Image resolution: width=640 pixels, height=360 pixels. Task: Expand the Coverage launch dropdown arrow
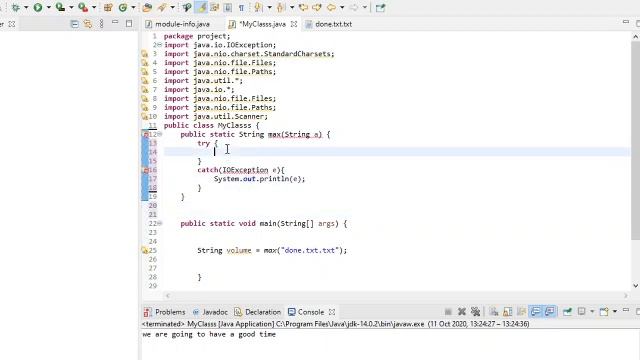click(71, 7)
